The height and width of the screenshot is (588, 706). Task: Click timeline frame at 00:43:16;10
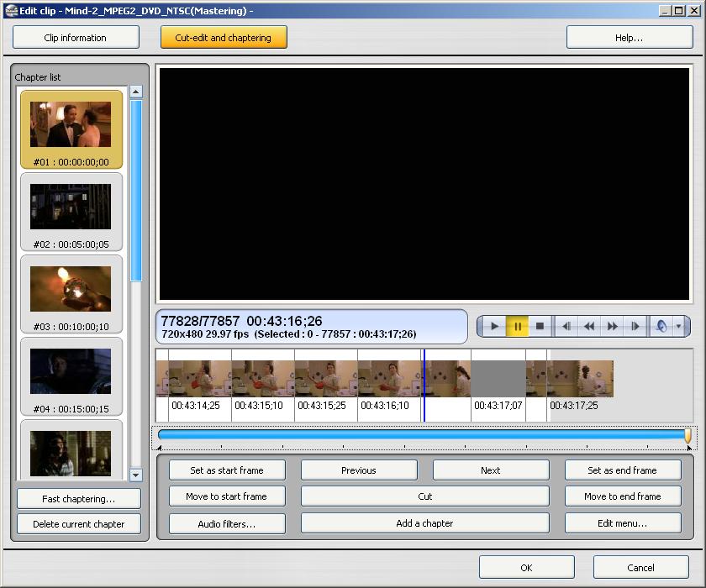tap(389, 379)
